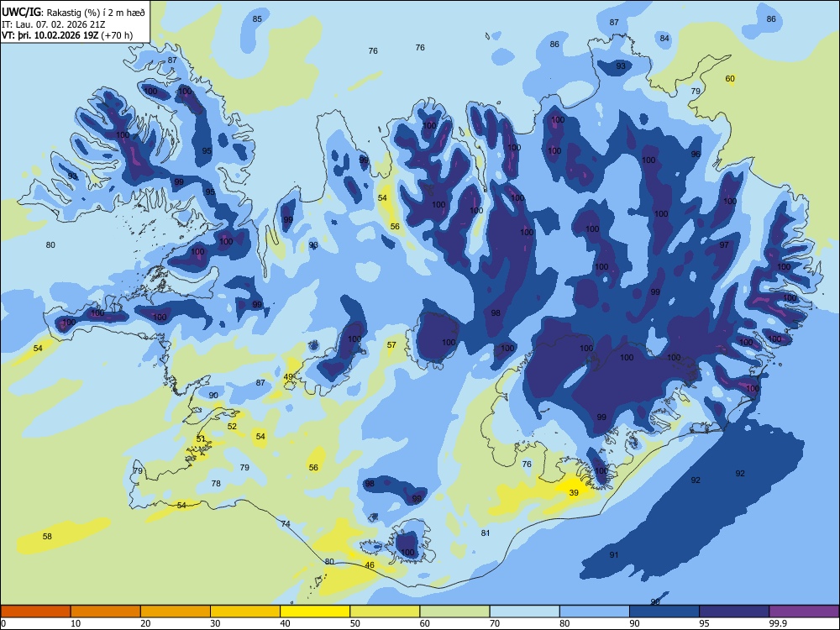Click the map value "52"
The image size is (840, 630).
point(232,427)
